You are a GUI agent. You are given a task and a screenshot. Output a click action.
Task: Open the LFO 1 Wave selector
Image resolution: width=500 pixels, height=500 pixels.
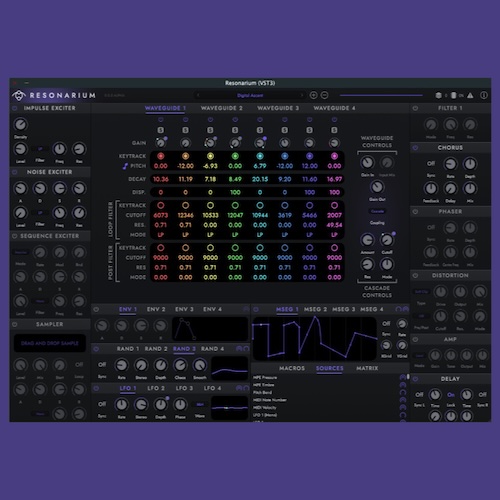[x=200, y=405]
